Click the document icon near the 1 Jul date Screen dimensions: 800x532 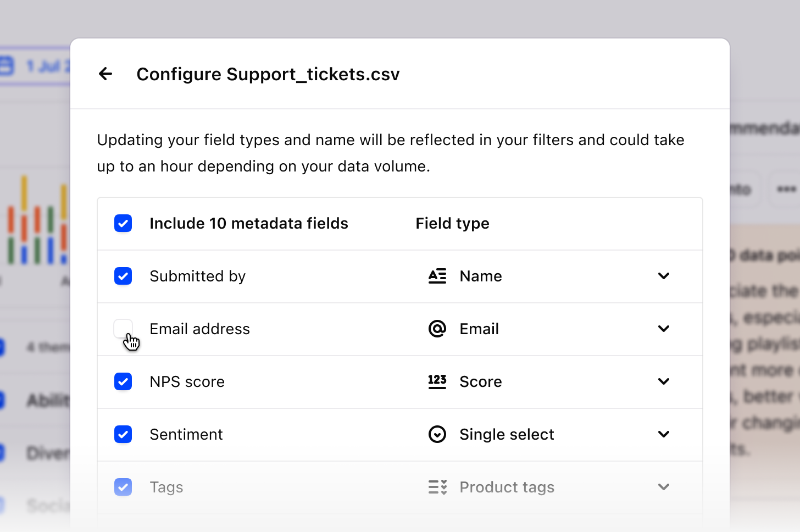[7, 65]
